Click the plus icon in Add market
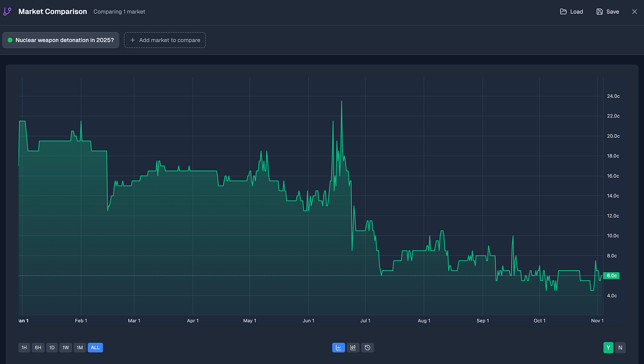 [x=133, y=40]
